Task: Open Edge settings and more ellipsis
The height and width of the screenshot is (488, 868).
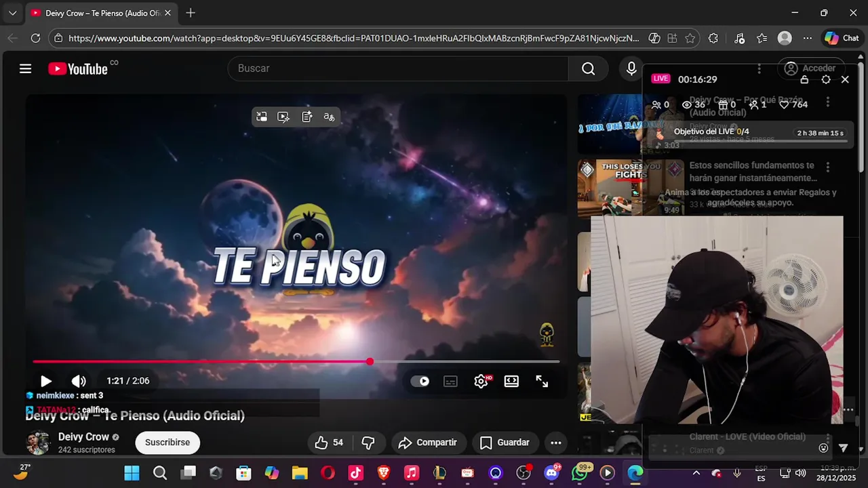Action: point(807,39)
